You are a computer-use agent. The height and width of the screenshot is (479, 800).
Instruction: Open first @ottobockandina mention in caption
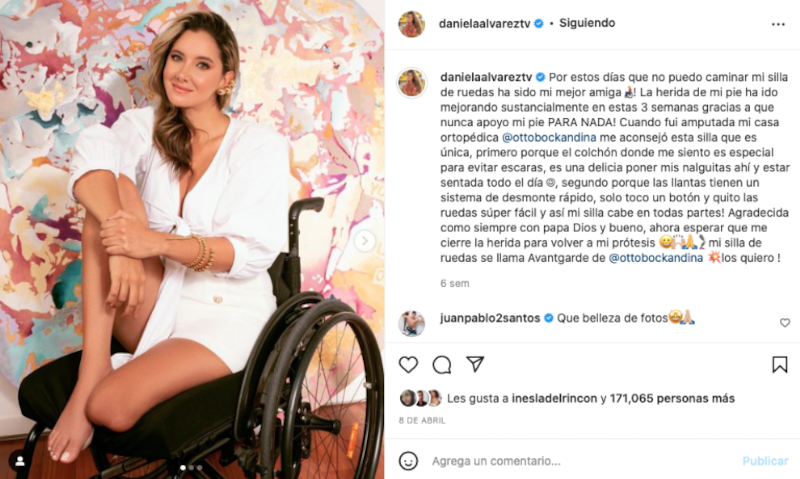click(549, 137)
